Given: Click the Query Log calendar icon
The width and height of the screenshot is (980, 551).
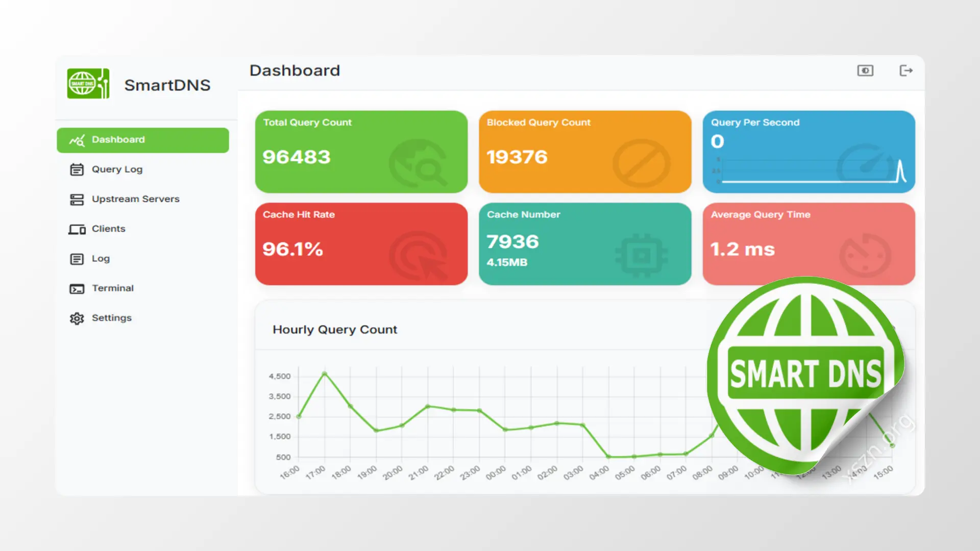Looking at the screenshot, I should pyautogui.click(x=77, y=169).
